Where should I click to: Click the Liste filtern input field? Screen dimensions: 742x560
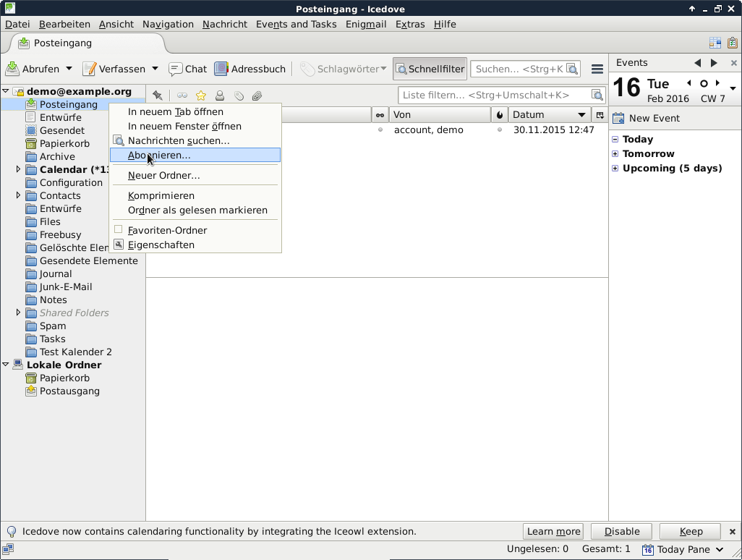pos(502,96)
